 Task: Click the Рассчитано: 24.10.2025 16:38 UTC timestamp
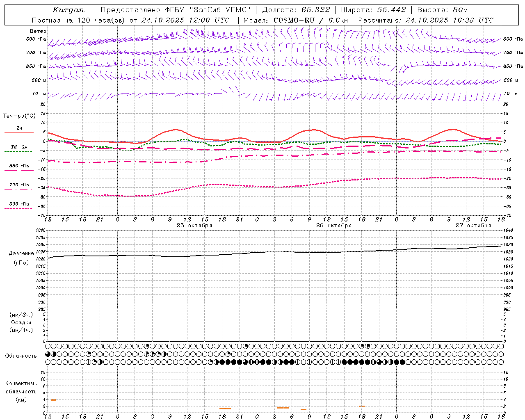[x=426, y=20]
